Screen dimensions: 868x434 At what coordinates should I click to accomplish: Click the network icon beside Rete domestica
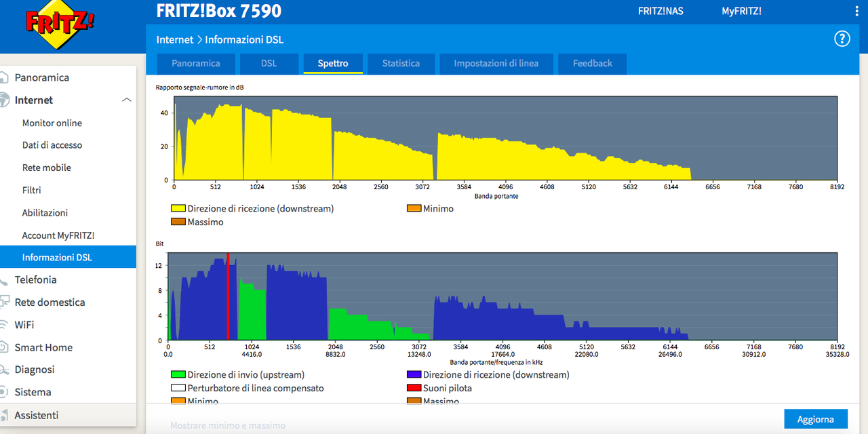(x=5, y=302)
